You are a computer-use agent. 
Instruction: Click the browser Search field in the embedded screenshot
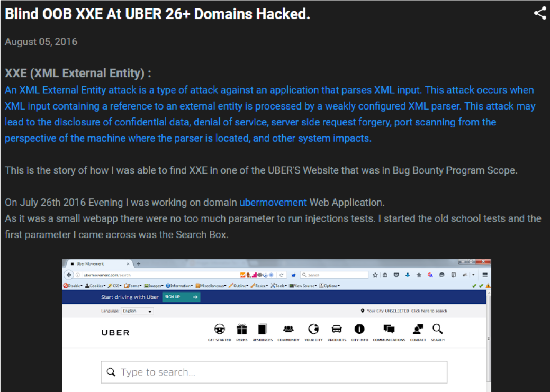pyautogui.click(x=334, y=275)
